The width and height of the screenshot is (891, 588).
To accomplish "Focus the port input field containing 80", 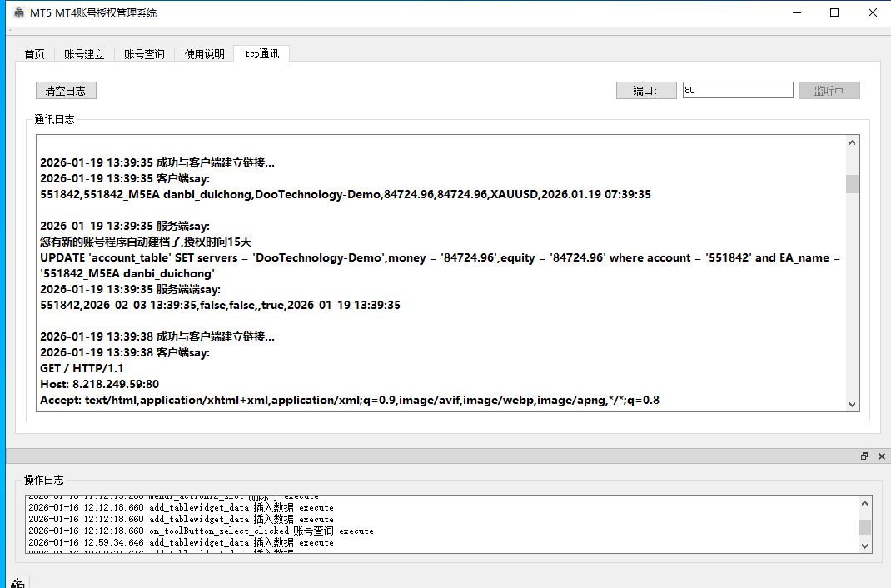I will [738, 90].
